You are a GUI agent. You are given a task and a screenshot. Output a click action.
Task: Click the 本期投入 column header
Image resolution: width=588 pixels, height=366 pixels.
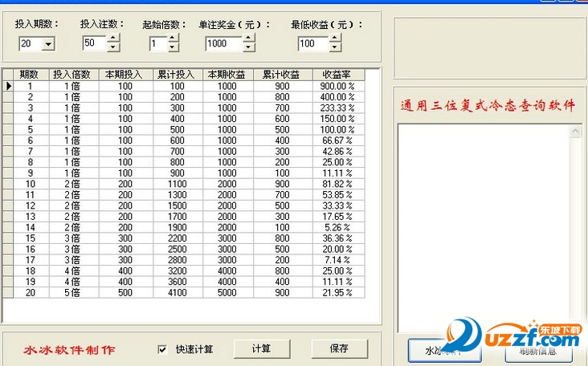click(125, 75)
